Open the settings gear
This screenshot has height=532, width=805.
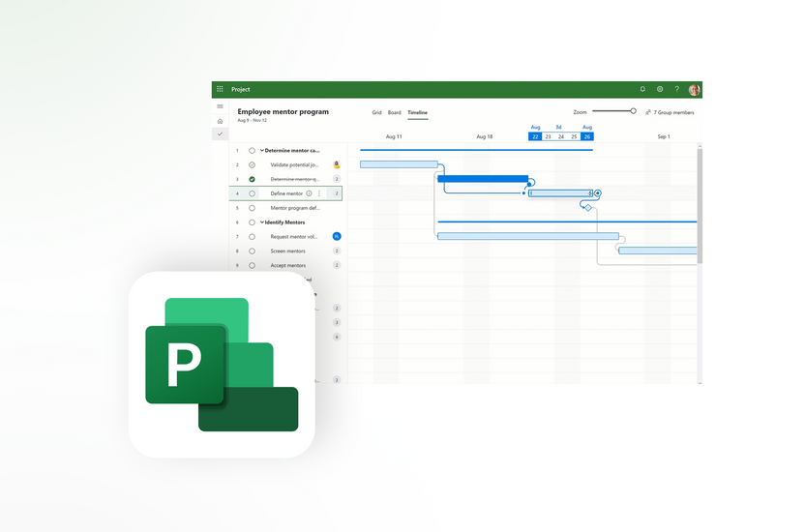click(x=660, y=89)
